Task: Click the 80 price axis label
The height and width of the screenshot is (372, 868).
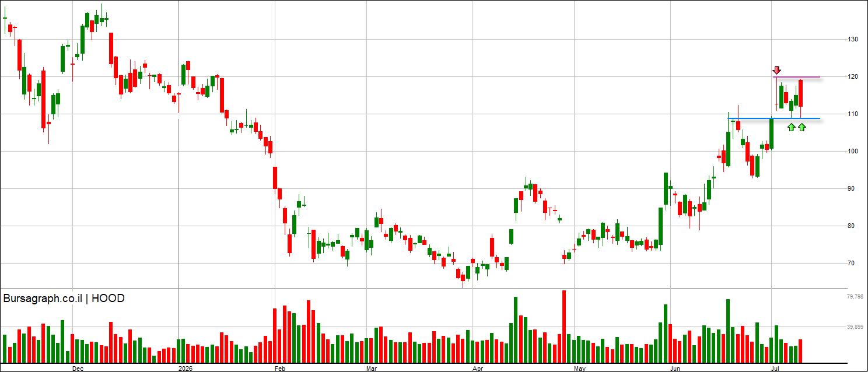Action: [x=851, y=226]
